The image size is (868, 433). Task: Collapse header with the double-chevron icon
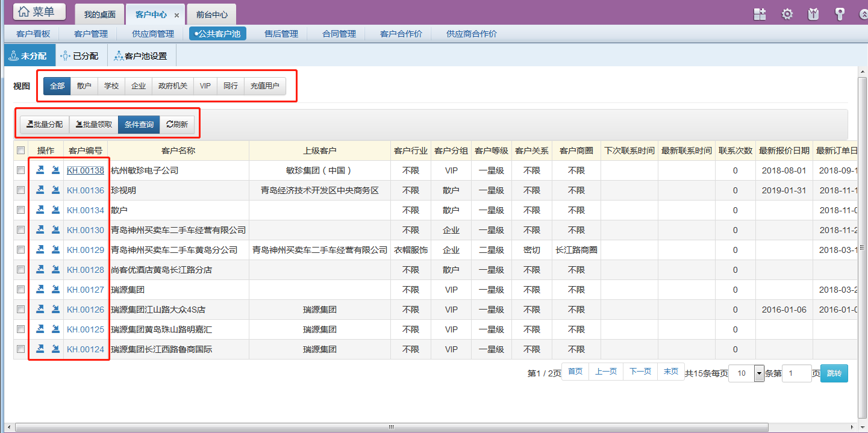(864, 14)
